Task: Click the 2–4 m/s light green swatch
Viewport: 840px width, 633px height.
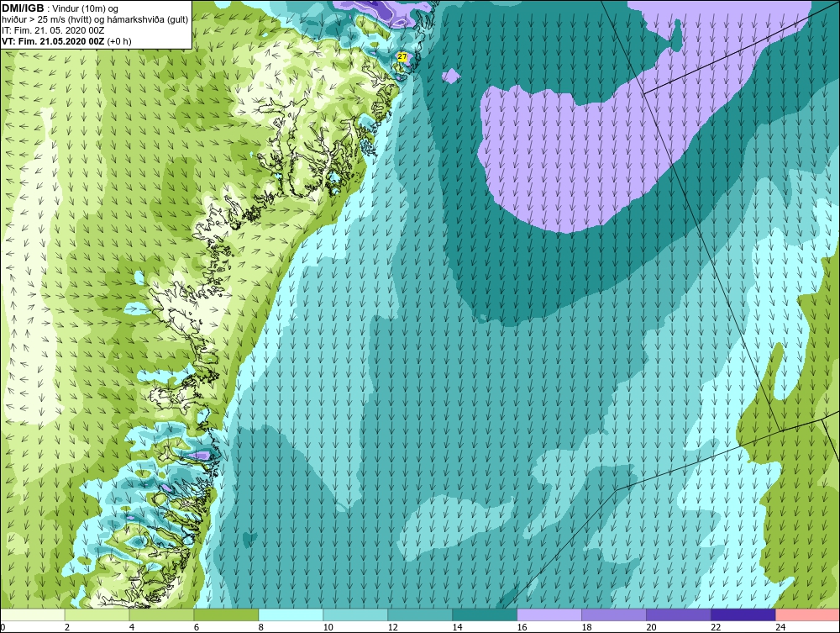Action: 97,615
